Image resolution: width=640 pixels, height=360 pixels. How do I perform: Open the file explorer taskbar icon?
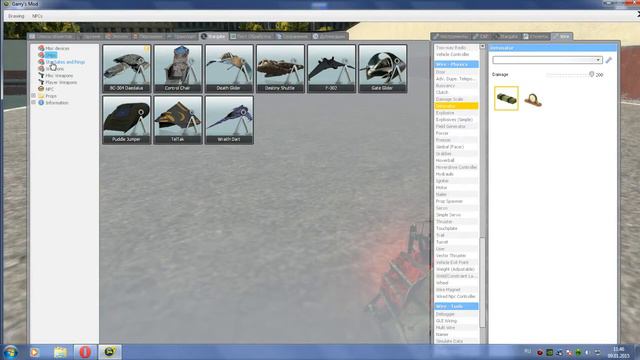coord(60,352)
